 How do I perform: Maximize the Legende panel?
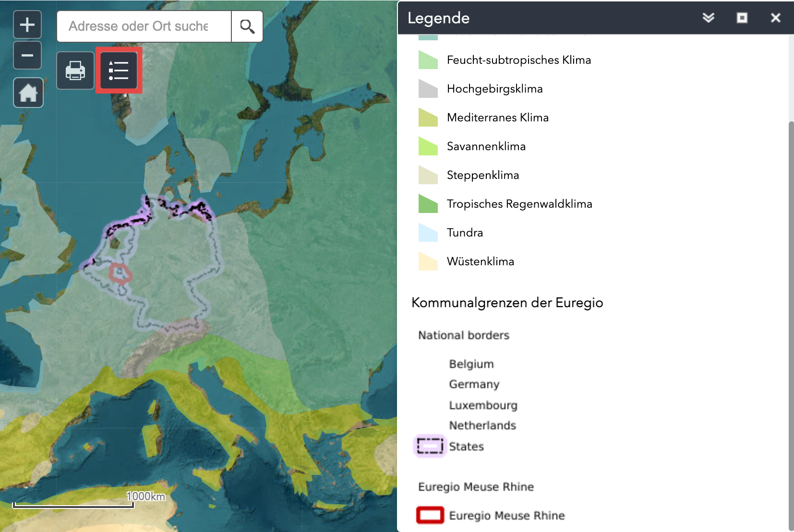(742, 18)
